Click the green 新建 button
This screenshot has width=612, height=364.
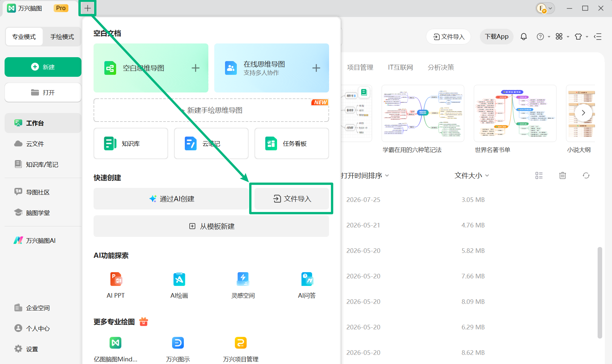43,67
